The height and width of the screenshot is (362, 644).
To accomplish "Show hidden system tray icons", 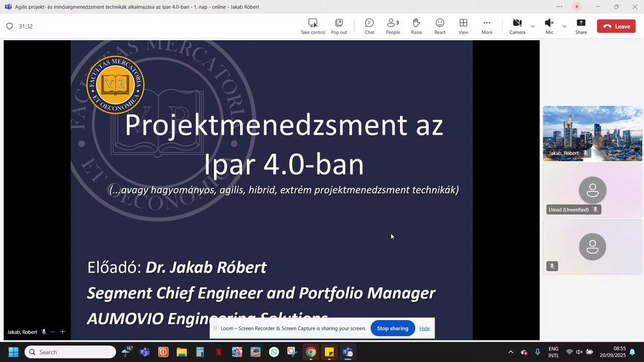I will point(511,352).
